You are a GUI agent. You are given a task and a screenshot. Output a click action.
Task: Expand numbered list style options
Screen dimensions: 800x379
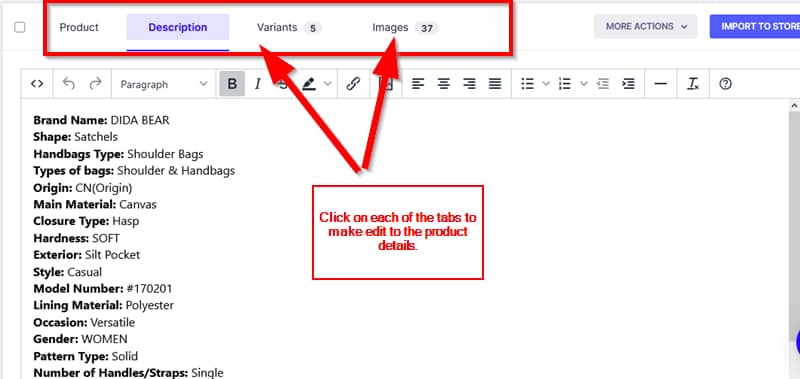click(x=584, y=84)
